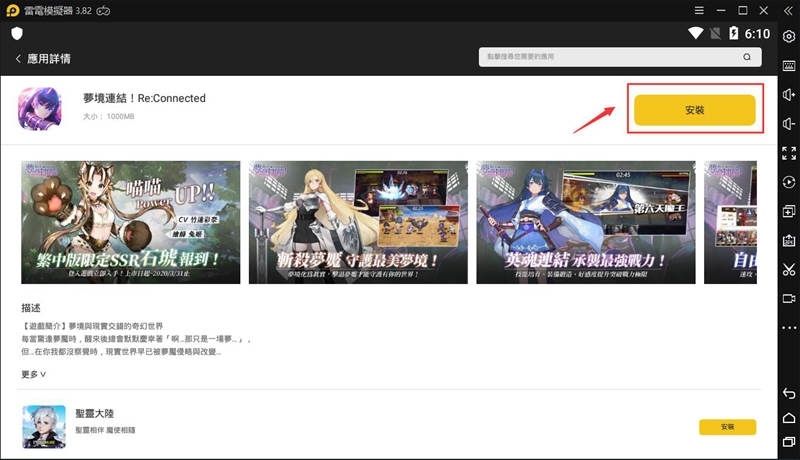
Task: Open more tools three-dot icon
Action: click(x=789, y=328)
